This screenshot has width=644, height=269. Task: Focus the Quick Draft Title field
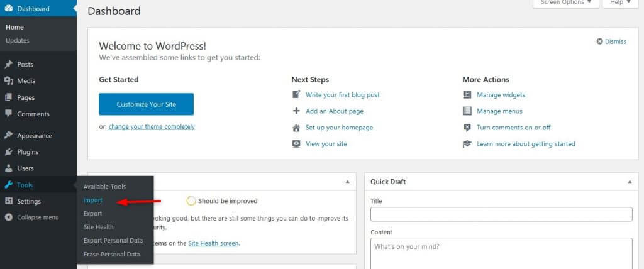501,214
